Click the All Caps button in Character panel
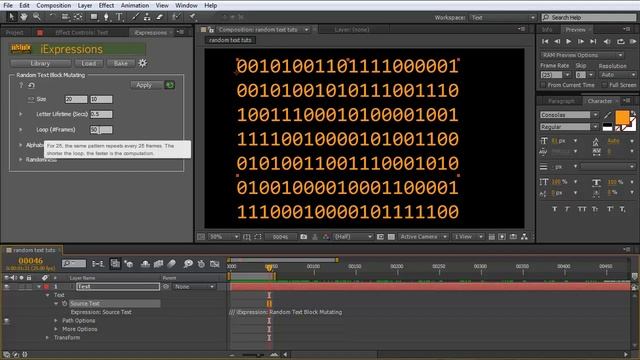 tap(582, 209)
